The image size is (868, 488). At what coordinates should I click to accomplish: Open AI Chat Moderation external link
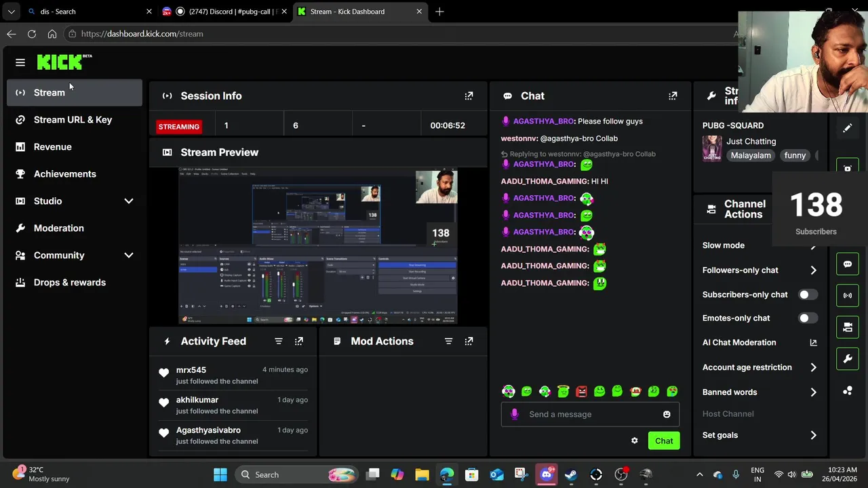click(x=813, y=342)
